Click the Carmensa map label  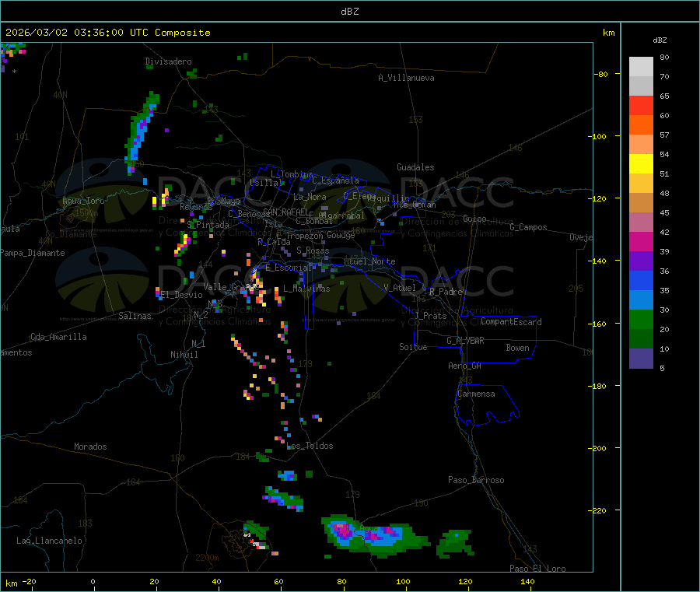[476, 394]
